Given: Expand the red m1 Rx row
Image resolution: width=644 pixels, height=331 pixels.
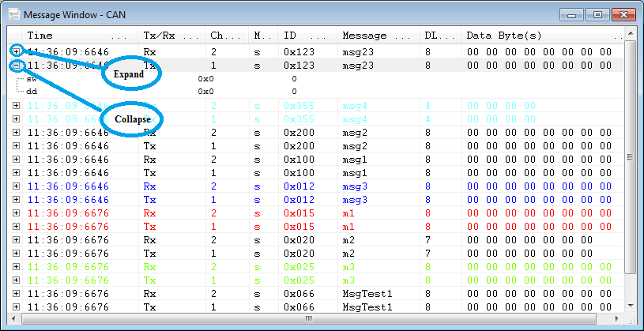Looking at the screenshot, I should pos(16,213).
